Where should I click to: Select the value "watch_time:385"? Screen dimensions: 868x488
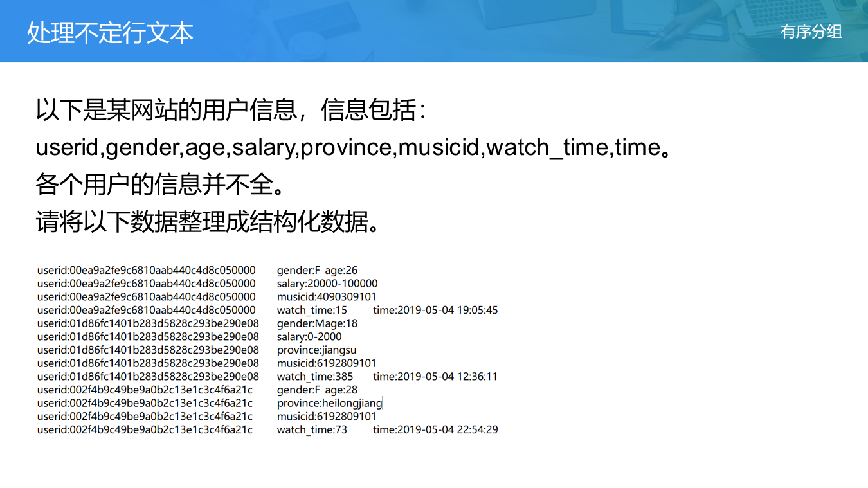coord(315,377)
